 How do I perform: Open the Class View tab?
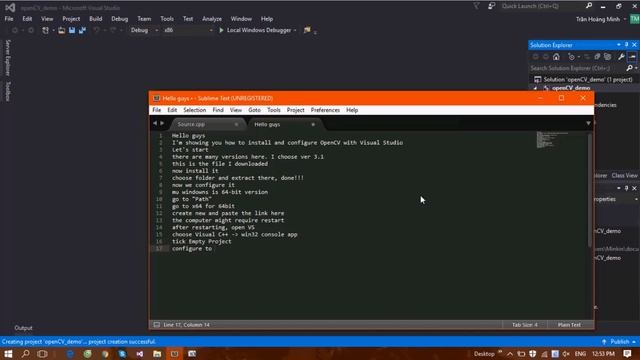pyautogui.click(x=624, y=175)
